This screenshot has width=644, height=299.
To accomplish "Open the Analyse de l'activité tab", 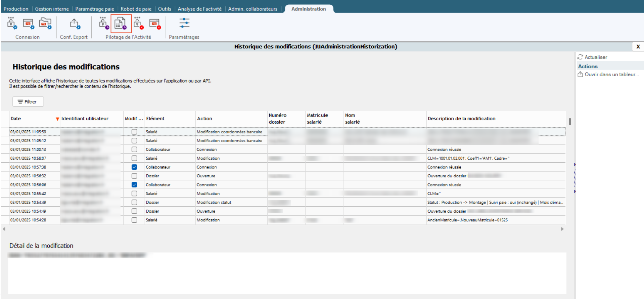I will point(199,9).
